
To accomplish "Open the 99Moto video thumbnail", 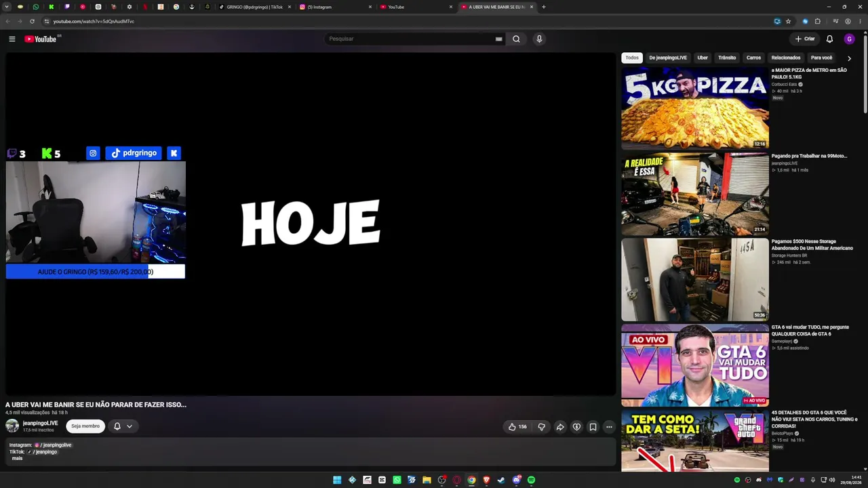I will (x=695, y=194).
